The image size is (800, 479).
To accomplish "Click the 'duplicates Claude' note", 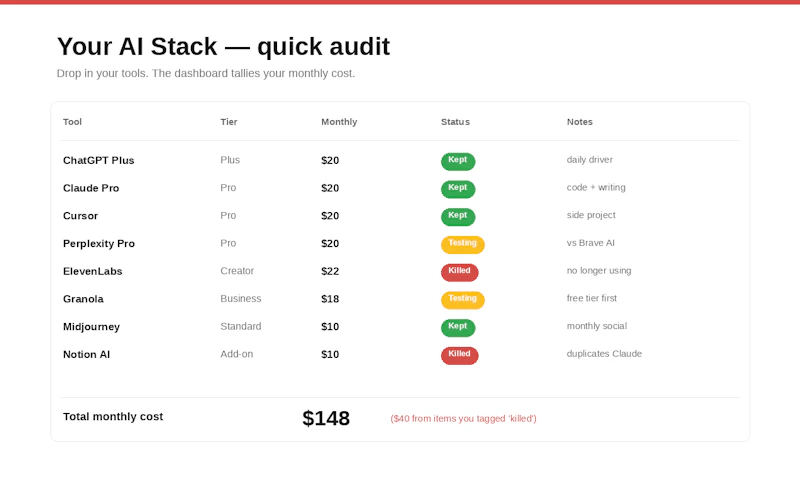I will (604, 354).
